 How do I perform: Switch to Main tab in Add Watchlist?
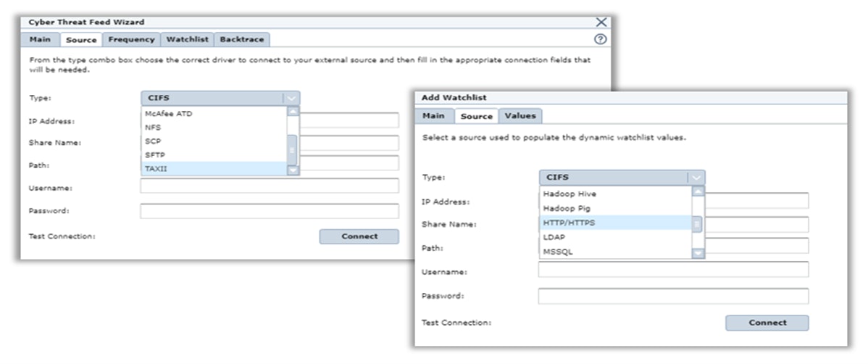[434, 116]
